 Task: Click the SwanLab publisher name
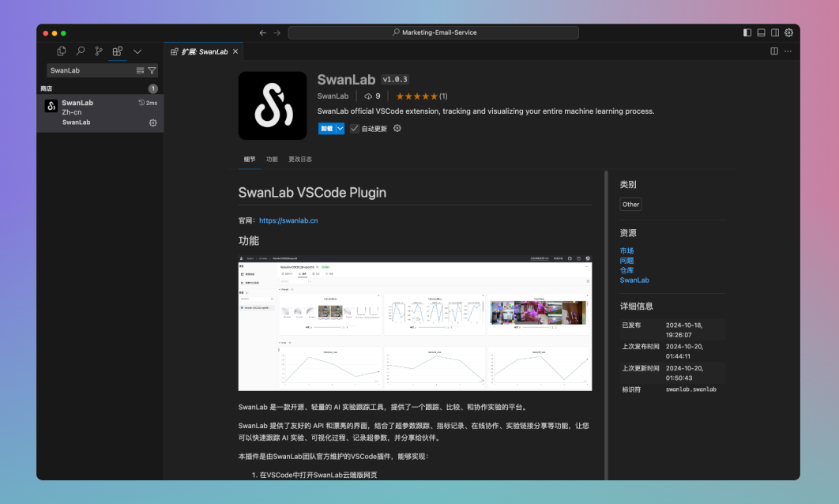[x=333, y=96]
